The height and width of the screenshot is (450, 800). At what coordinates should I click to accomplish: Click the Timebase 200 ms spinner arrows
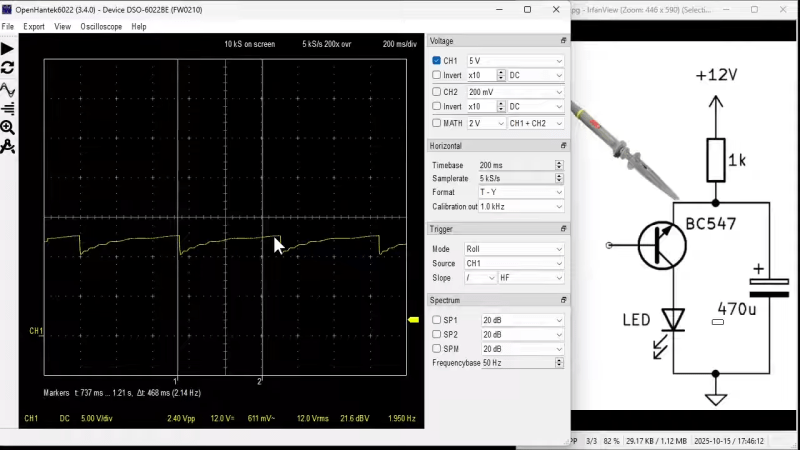[x=559, y=165]
